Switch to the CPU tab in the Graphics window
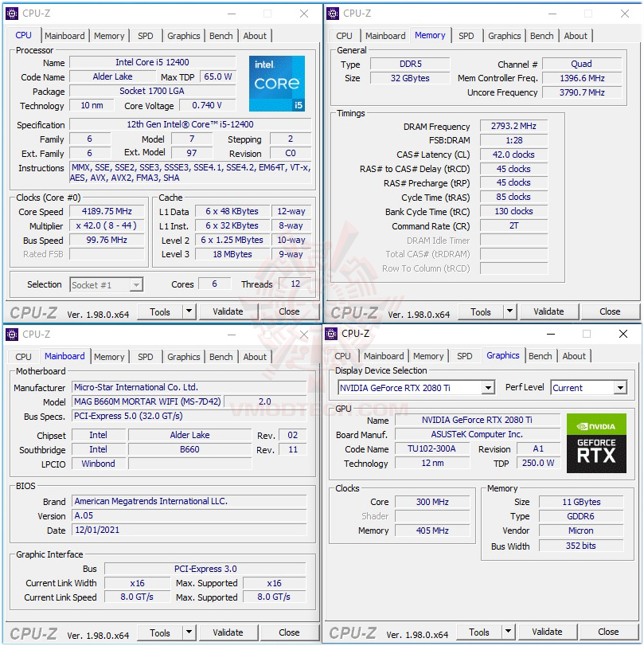Screen dimensions: 644x646 click(x=343, y=357)
